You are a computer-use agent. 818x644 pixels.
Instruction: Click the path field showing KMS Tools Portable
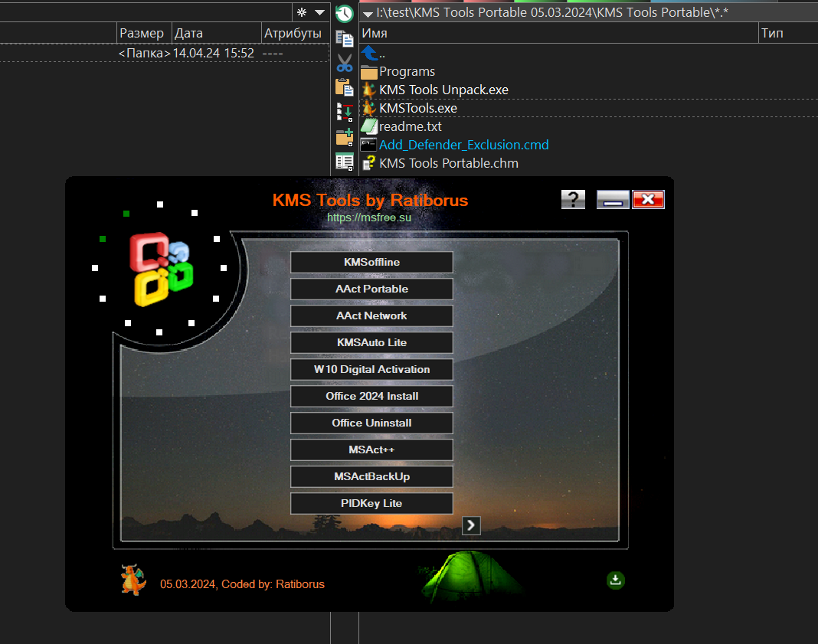tap(552, 12)
